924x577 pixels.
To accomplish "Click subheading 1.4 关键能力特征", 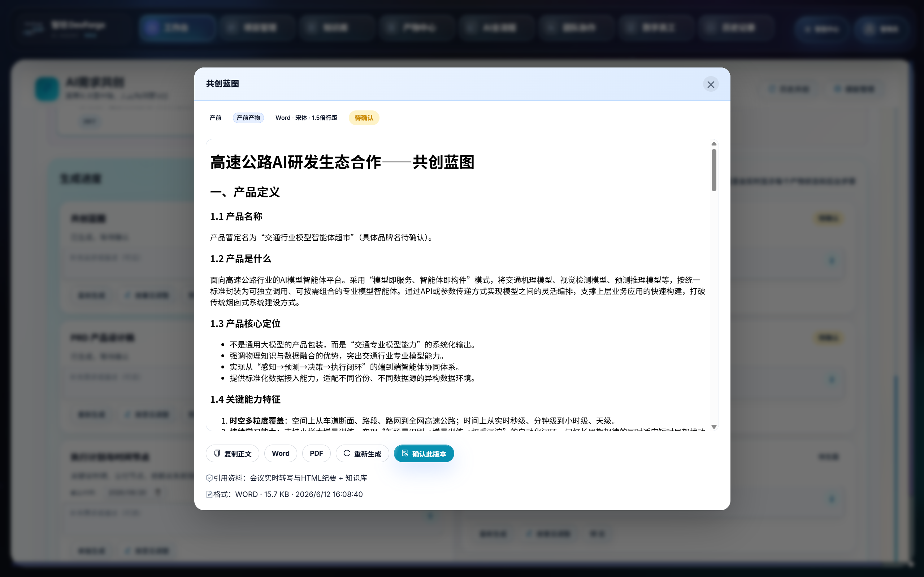I will (245, 399).
